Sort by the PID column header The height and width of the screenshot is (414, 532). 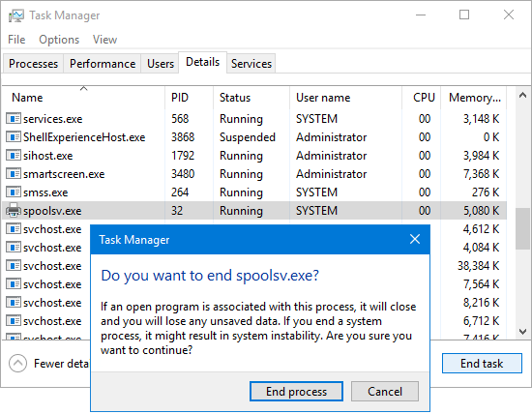click(x=190, y=98)
